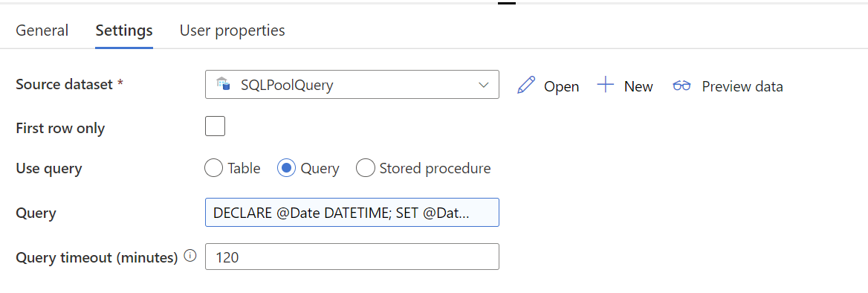Image resolution: width=868 pixels, height=293 pixels.
Task: Expand the Source dataset dropdown chevron
Action: 483,85
